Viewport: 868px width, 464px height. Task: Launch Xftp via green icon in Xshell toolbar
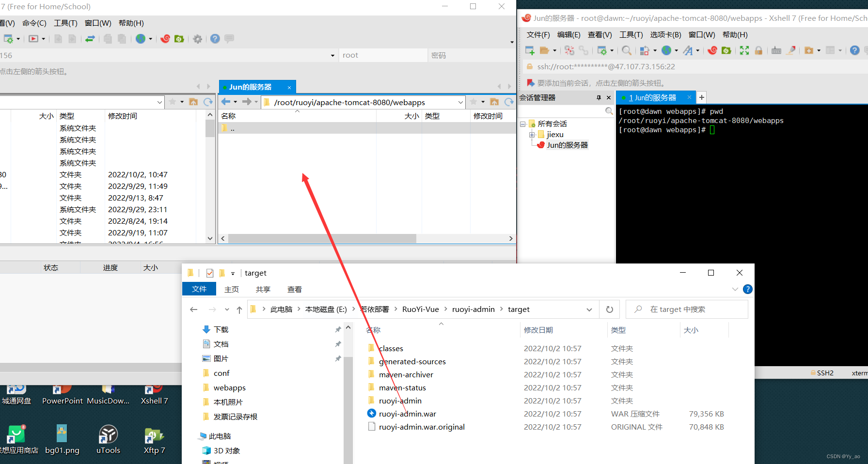pos(726,50)
